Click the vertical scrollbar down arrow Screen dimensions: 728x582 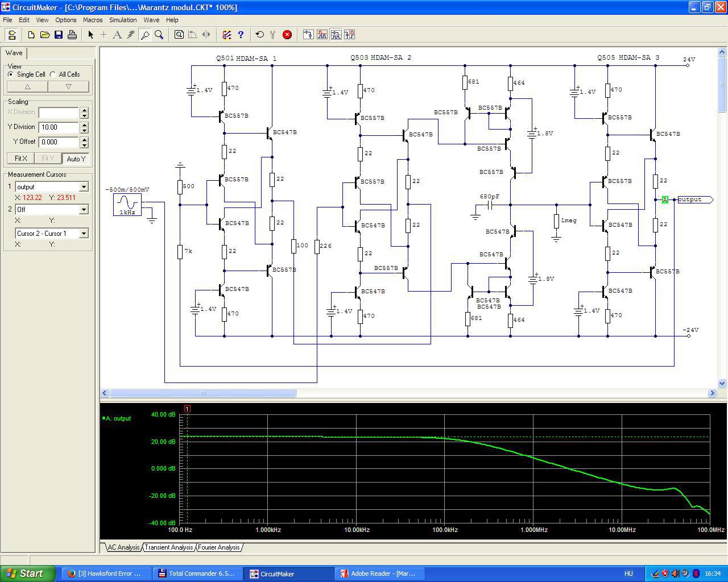(722, 384)
